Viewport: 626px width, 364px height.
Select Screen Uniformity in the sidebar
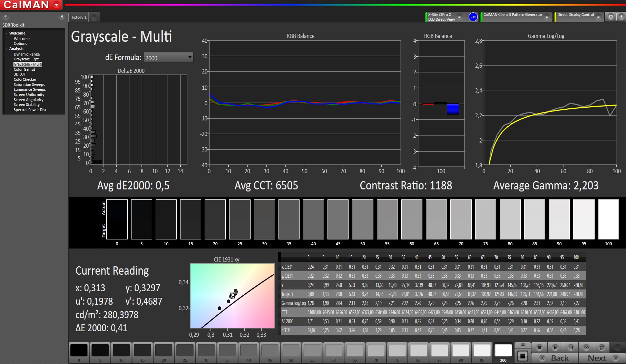click(29, 95)
